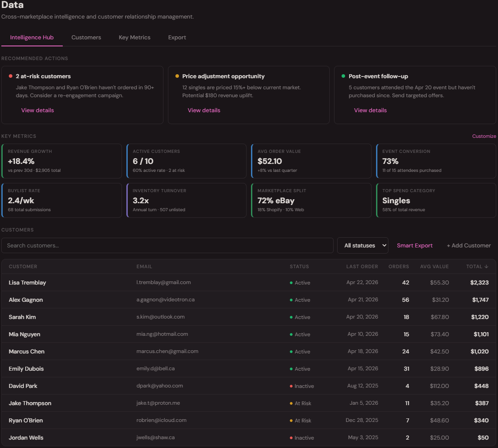Click Jordan Wells' Inactive status

(302, 437)
